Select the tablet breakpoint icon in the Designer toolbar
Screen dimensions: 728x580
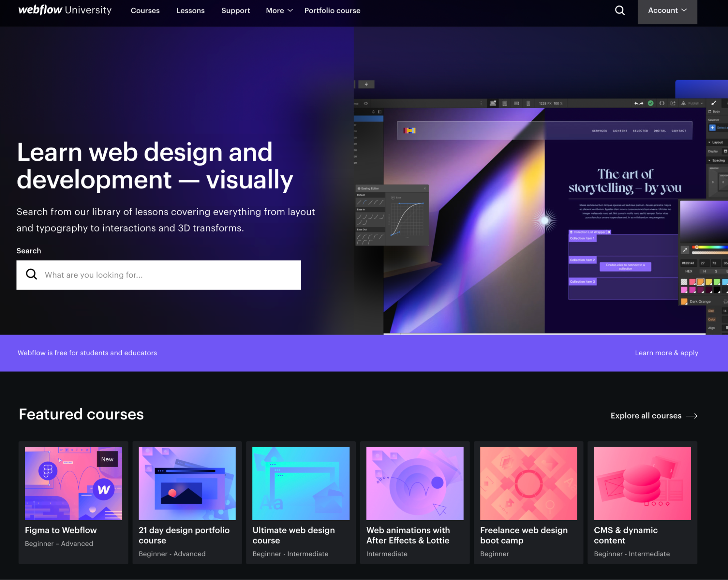click(x=504, y=103)
